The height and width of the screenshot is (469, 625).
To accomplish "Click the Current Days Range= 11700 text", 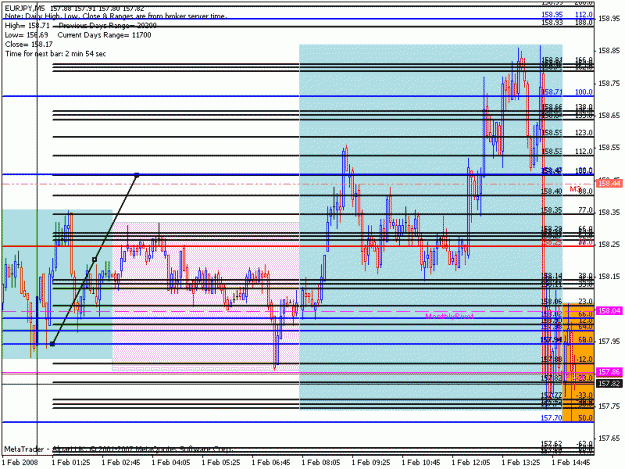I will pyautogui.click(x=104, y=35).
